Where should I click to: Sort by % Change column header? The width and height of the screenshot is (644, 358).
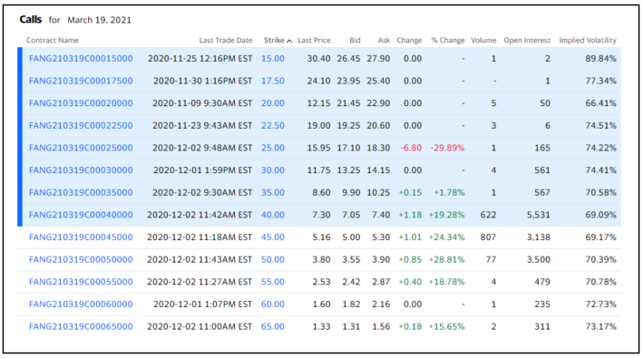448,40
